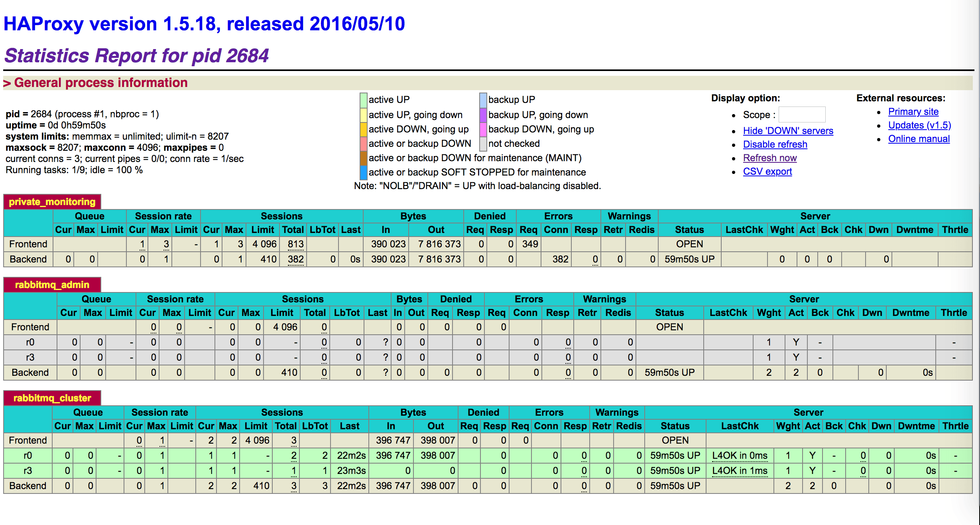Click the blue 'backup UP' legend swatch

point(483,100)
